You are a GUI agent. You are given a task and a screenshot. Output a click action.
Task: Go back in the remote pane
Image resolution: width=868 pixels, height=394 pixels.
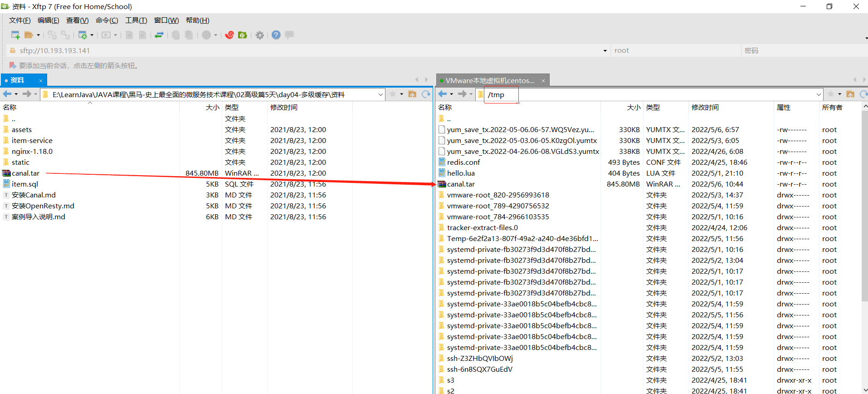click(443, 94)
